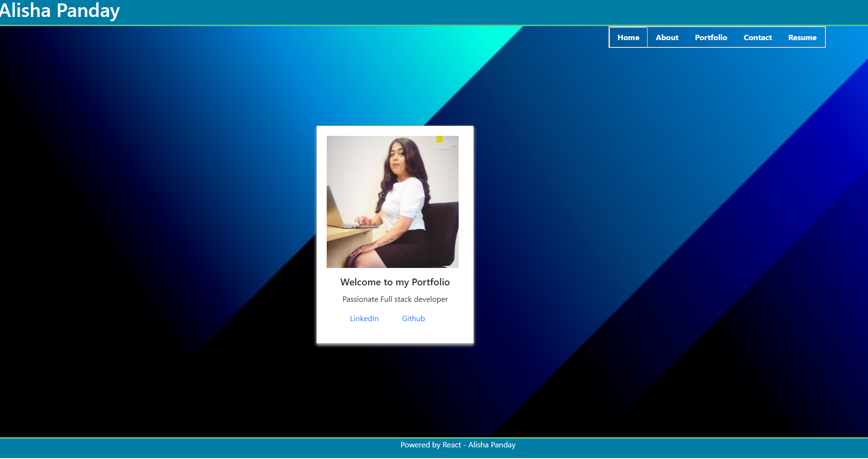Click the profile photo of Alisha
This screenshot has height=459, width=868.
392,202
